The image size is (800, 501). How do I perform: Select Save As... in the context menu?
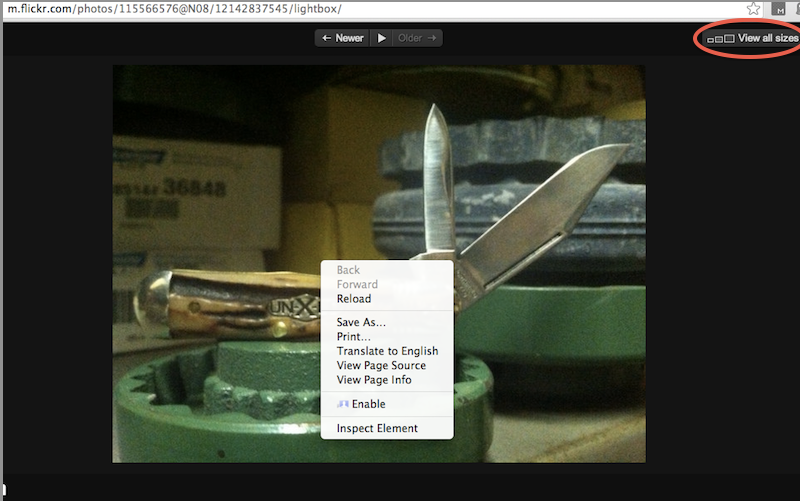tap(387, 322)
